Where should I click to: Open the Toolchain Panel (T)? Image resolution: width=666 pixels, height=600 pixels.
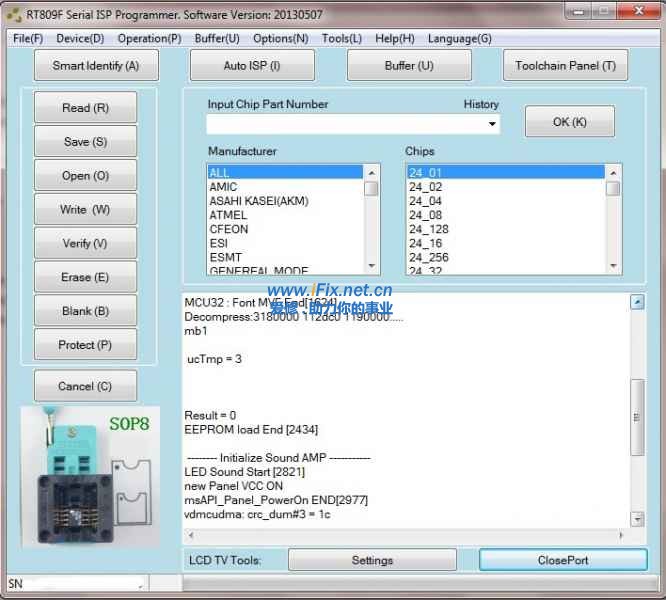pyautogui.click(x=565, y=66)
